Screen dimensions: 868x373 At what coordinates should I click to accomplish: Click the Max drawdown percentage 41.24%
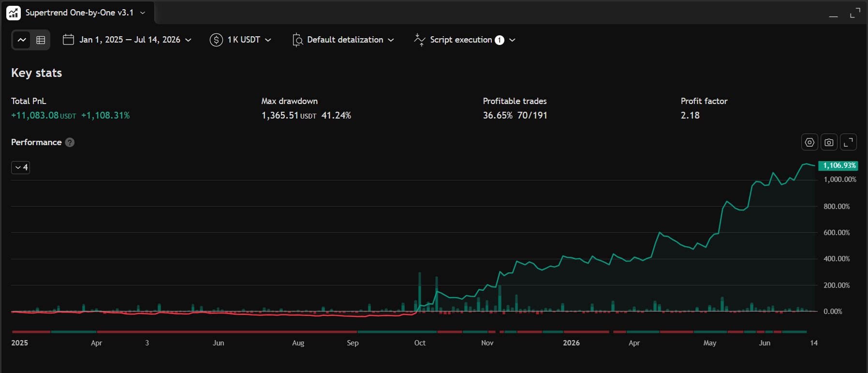(336, 116)
